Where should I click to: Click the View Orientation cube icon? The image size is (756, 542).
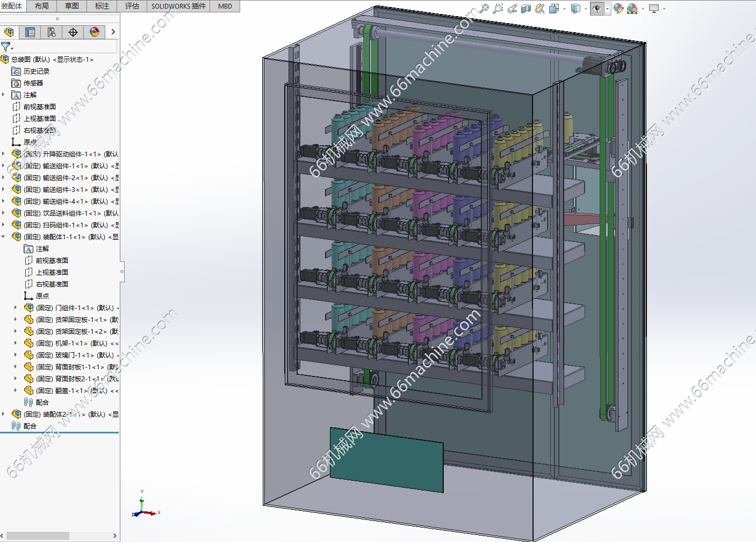554,8
